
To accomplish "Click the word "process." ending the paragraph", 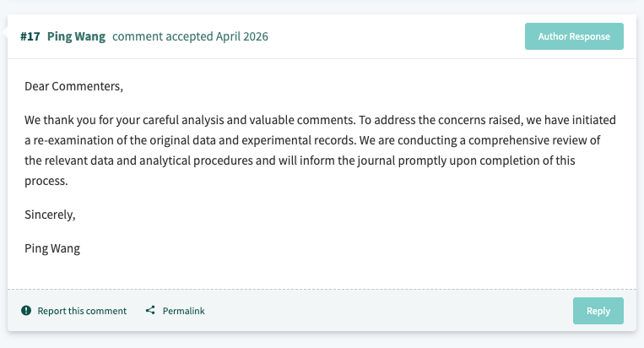I will coord(45,181).
